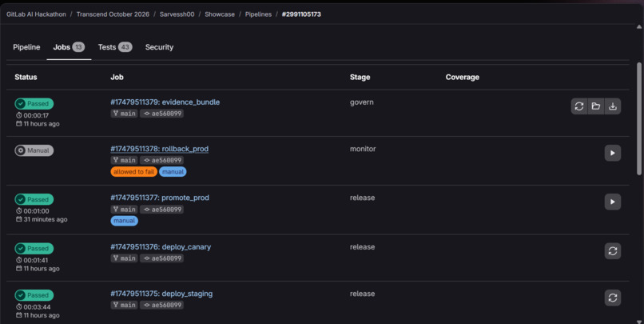Go to Transcend October 2026 breadcrumb
The image size is (644, 324).
point(113,14)
